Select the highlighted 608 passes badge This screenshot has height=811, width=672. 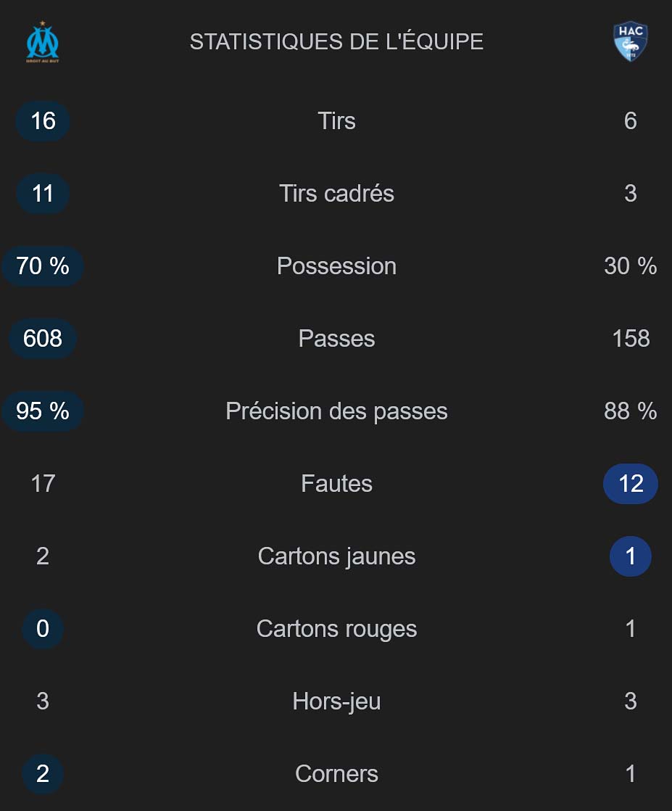[x=43, y=338]
